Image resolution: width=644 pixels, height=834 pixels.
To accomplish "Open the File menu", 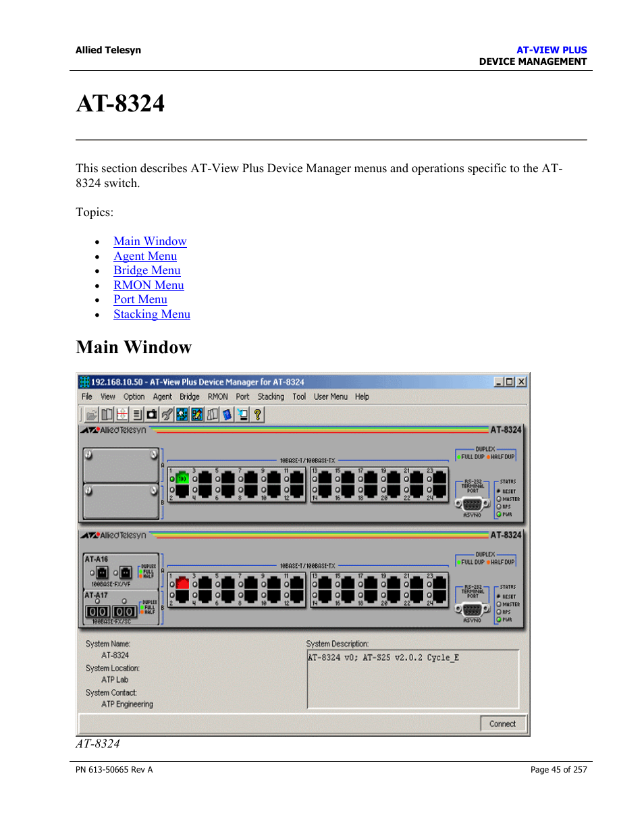I will (x=87, y=397).
